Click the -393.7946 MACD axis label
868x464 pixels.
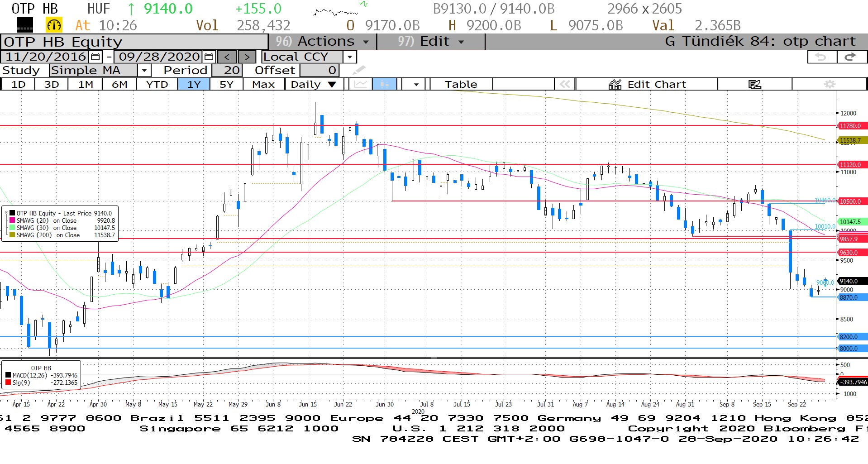(853, 382)
